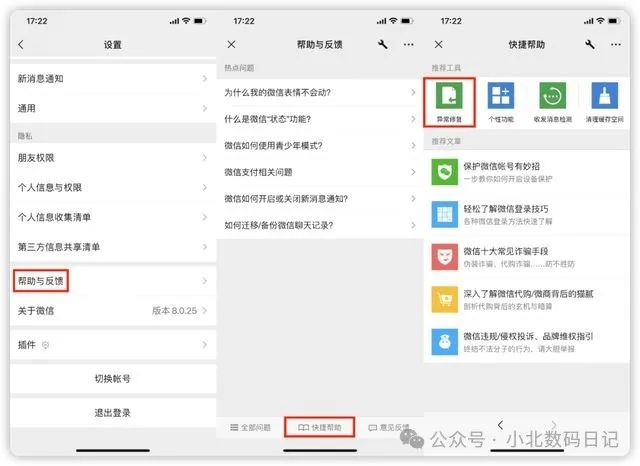The width and height of the screenshot is (640, 466).
Task: Expand chevron on 第三方信息共享清单 row
Action: click(x=205, y=247)
